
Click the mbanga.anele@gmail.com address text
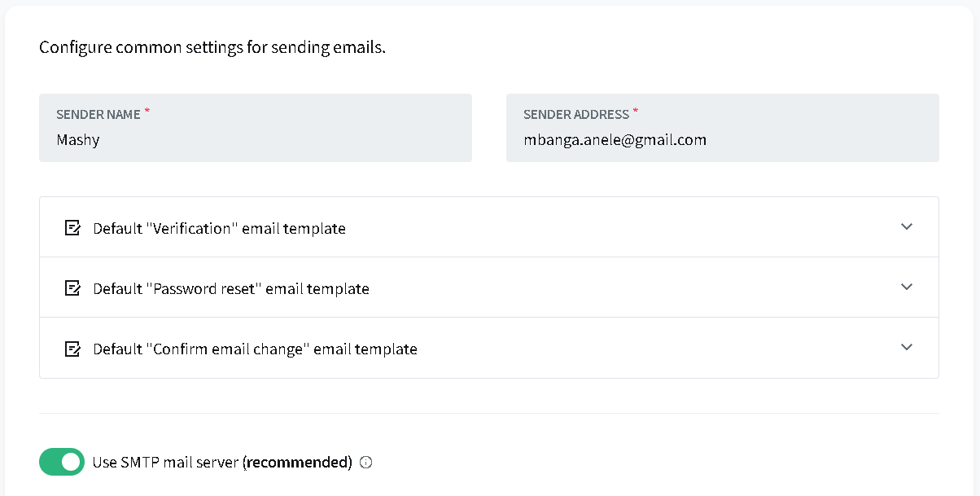coord(615,140)
